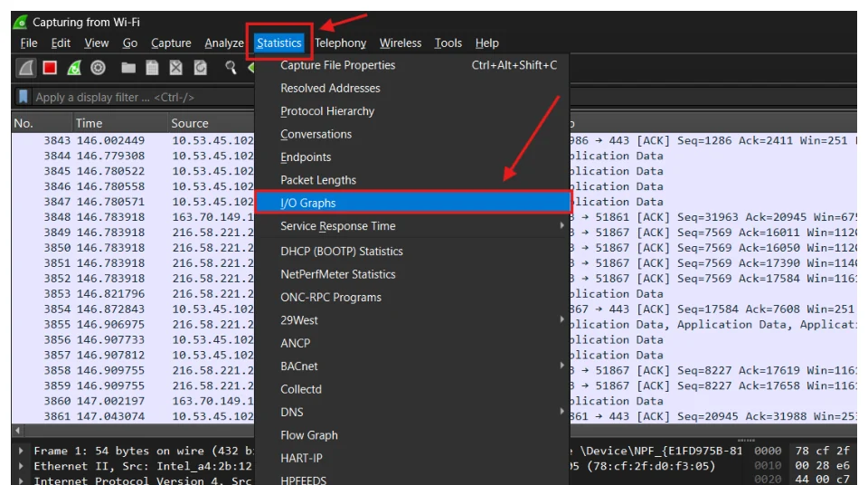Expand the Ethernet II detail row
Viewport: 868px width, 485px height.
(x=21, y=466)
